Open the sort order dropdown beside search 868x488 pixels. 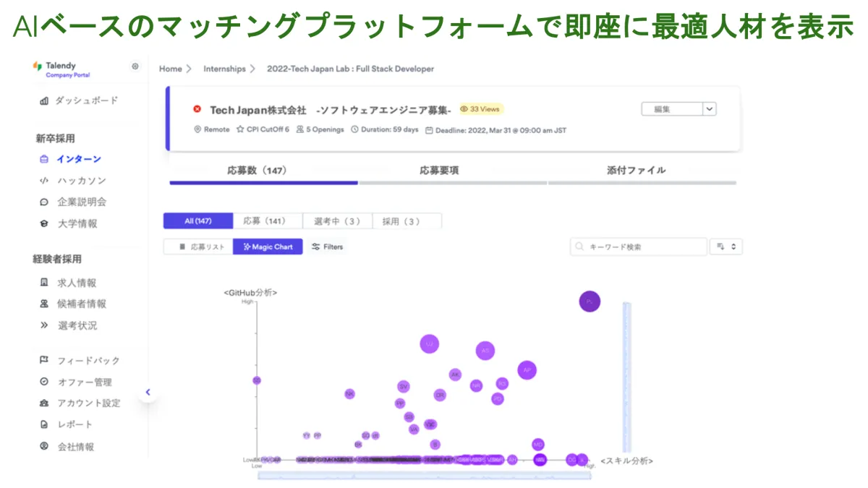point(726,247)
